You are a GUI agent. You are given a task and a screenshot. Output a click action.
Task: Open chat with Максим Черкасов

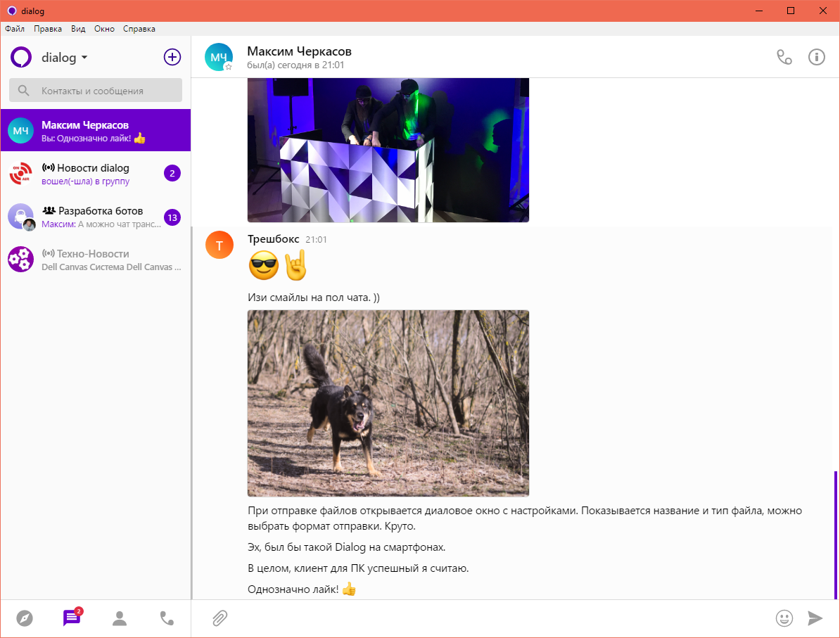96,130
